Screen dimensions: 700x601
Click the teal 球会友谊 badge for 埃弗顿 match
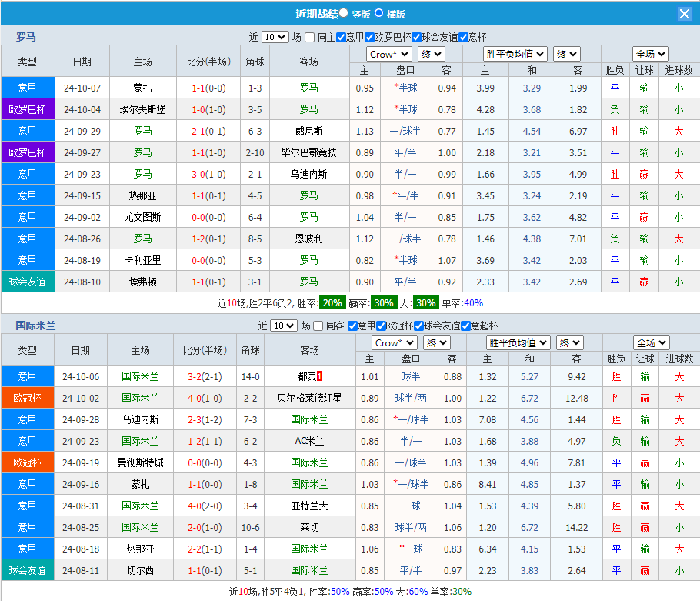pos(27,282)
